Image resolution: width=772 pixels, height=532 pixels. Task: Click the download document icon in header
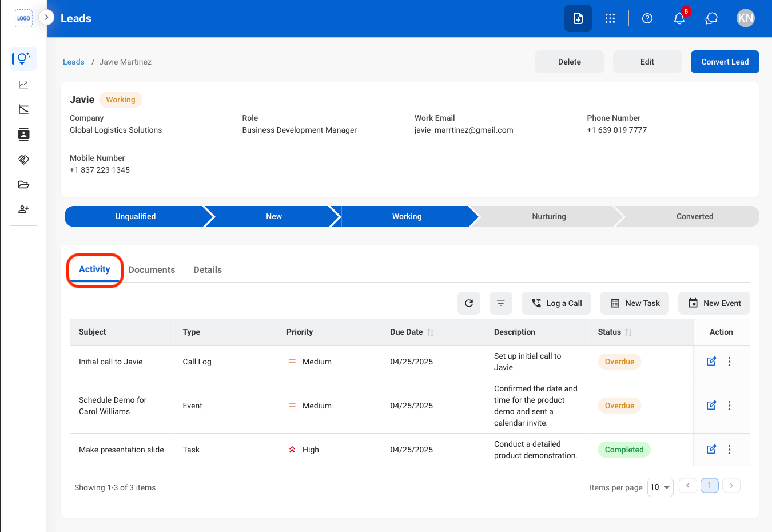[578, 18]
